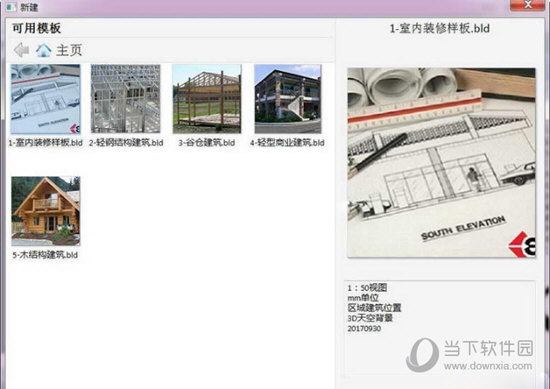Click the back arrow icon
Screen dimensions: 550x389
click(21, 50)
